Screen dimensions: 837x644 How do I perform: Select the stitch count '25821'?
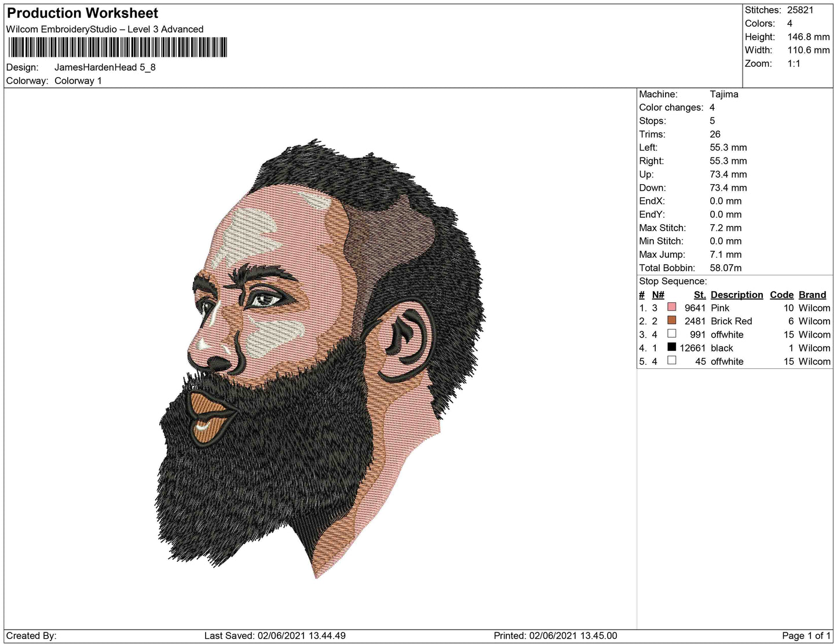[x=801, y=10]
